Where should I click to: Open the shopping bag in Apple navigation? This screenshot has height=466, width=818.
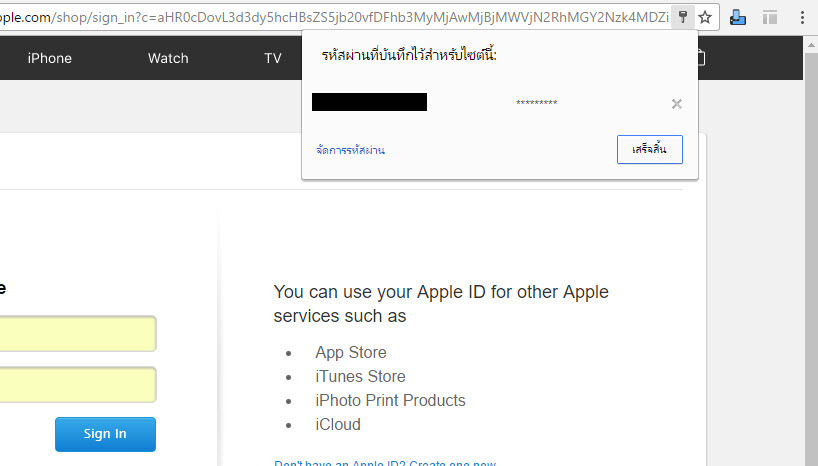700,58
